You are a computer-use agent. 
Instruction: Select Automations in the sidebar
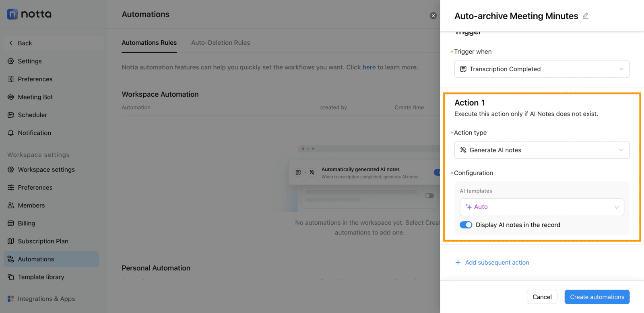pyautogui.click(x=52, y=259)
